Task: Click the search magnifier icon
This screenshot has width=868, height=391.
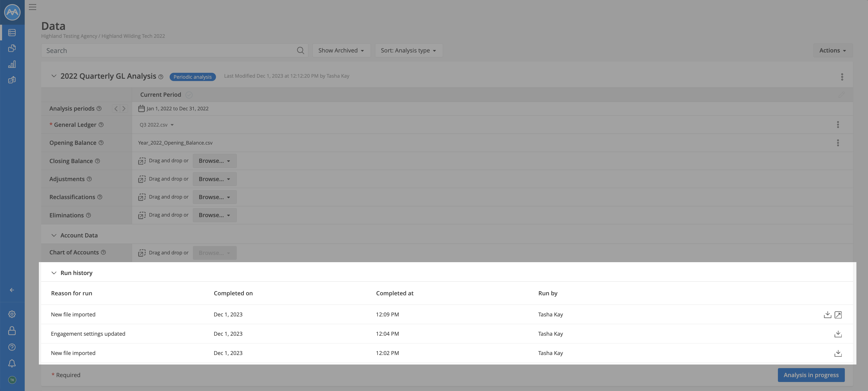Action: pos(301,50)
